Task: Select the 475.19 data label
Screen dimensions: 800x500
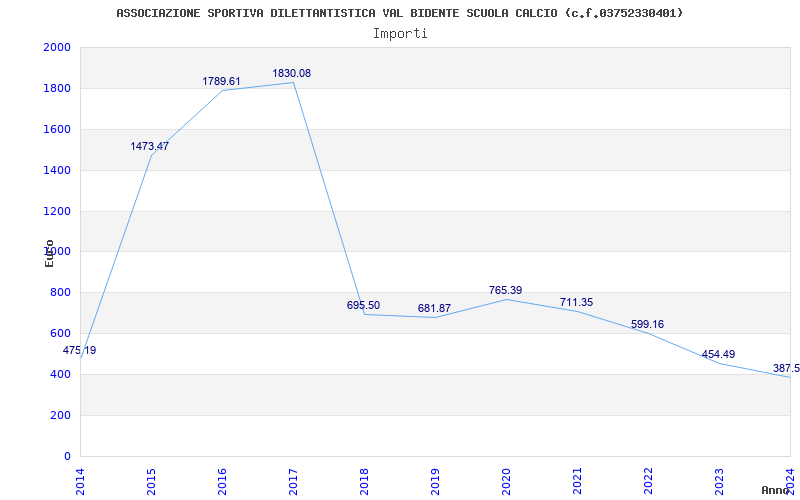Action: (x=79, y=351)
